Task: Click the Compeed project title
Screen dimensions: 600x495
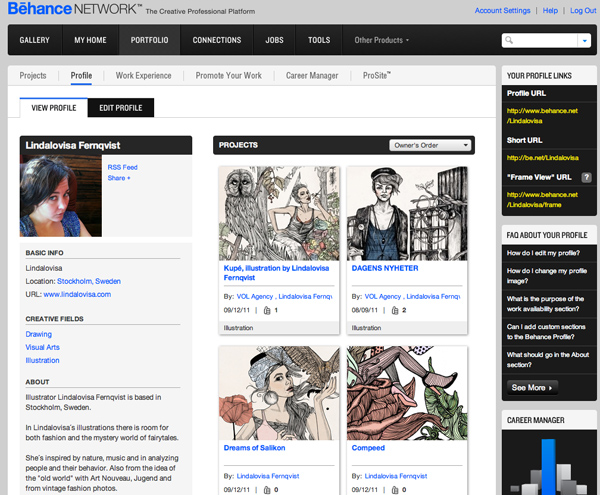Action: 368,448
